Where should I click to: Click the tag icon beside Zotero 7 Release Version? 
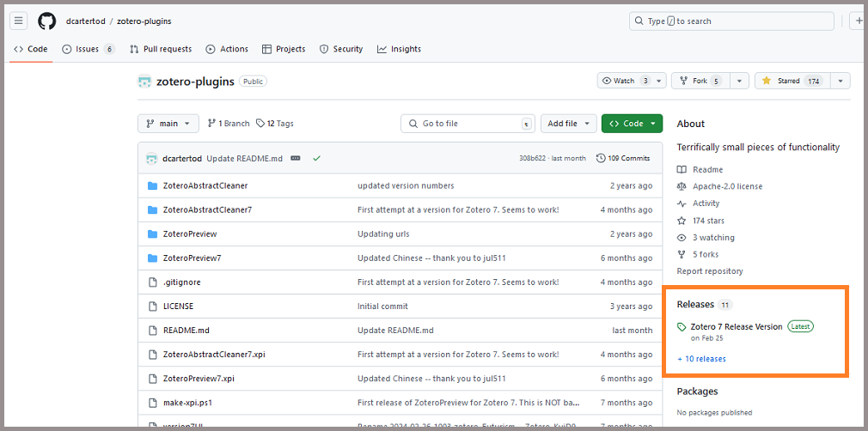(682, 327)
